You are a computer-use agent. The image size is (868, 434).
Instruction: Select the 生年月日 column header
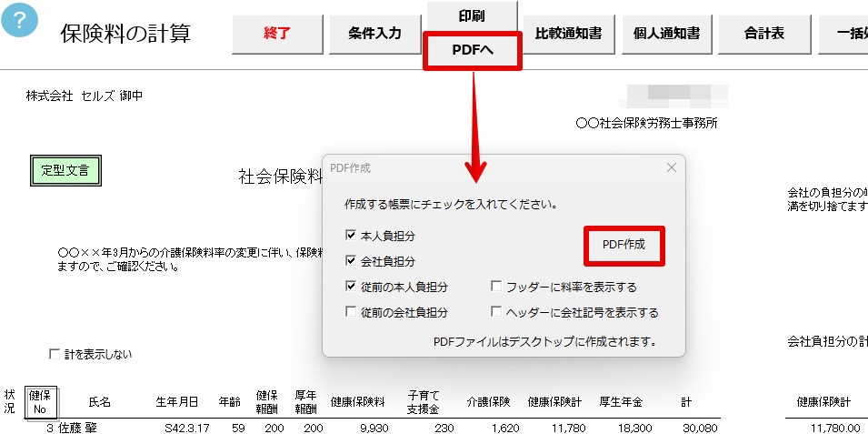[x=176, y=402]
